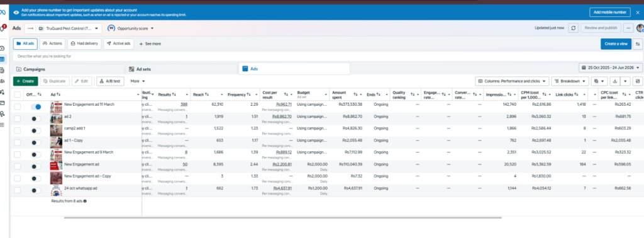
Task: Toggle off New Engagement ad 11 March
Action: pos(36,106)
